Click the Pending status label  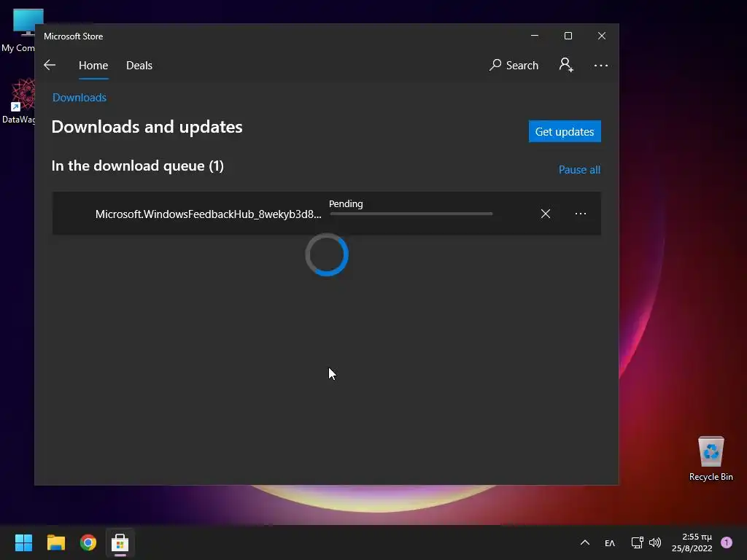[346, 204]
